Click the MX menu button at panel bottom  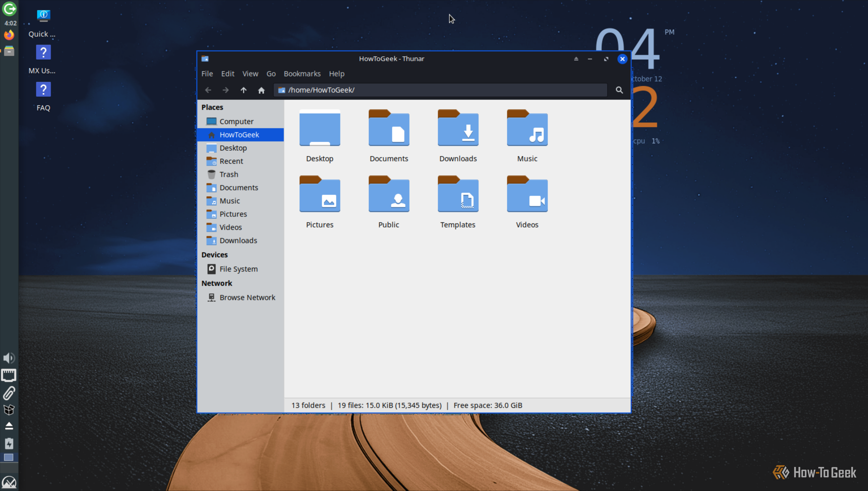coord(9,482)
